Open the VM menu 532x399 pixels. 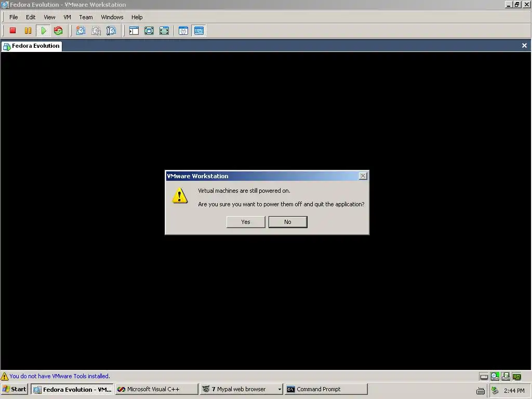67,17
